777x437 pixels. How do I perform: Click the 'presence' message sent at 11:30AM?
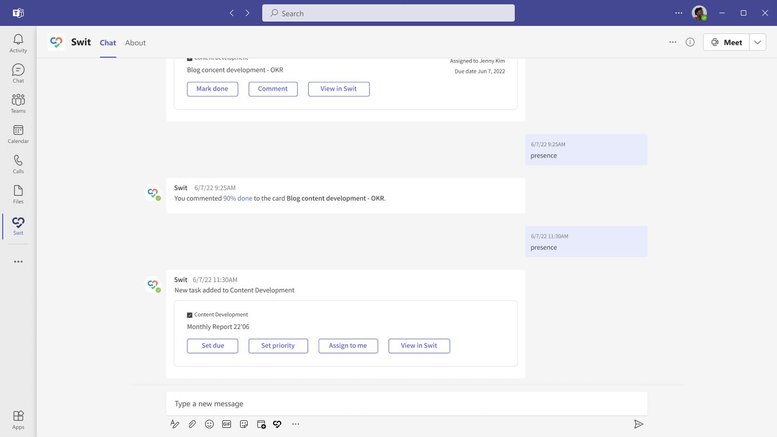[x=586, y=242]
